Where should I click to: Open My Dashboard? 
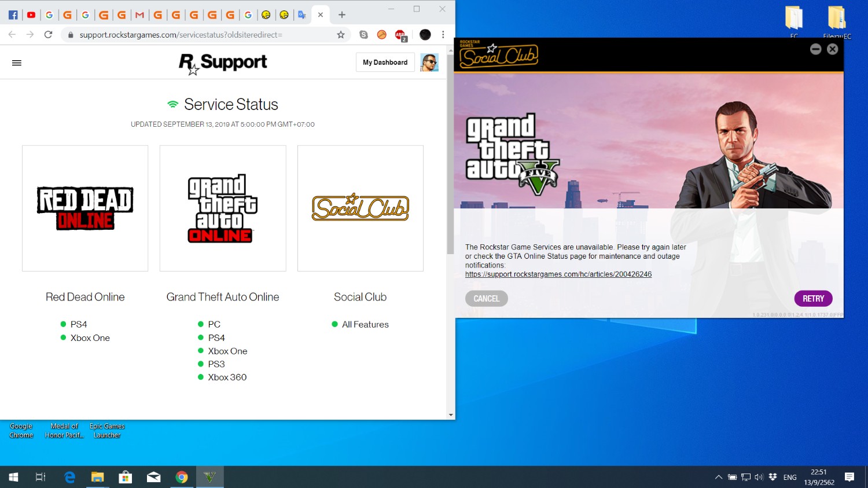385,63
